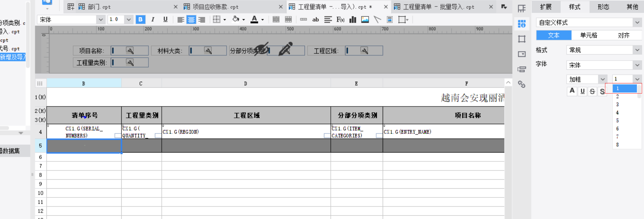Click the font color A icon

click(255, 19)
